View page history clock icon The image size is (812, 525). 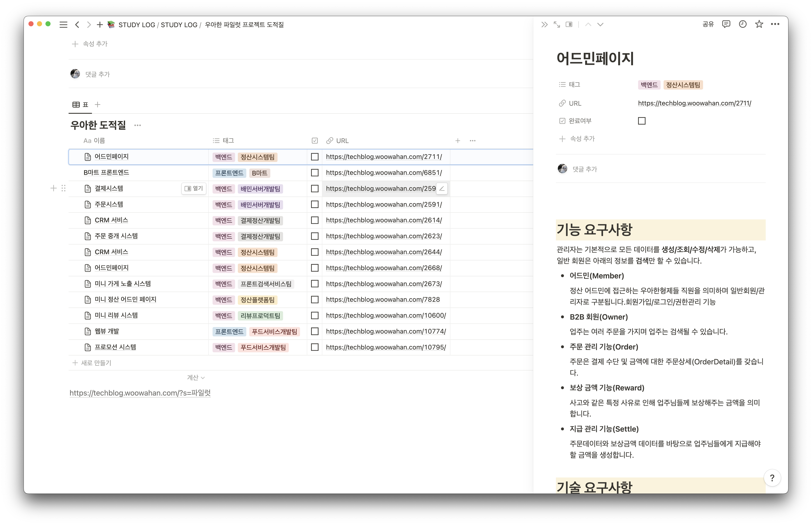(742, 24)
